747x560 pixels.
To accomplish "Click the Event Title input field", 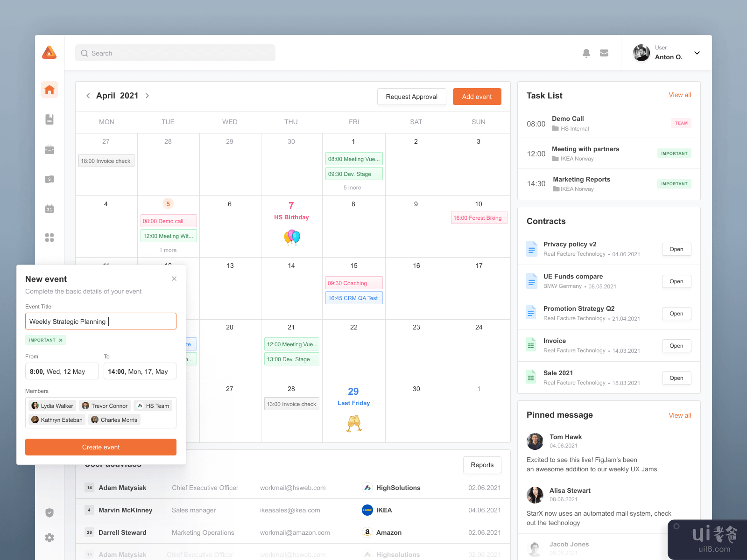I will [101, 321].
